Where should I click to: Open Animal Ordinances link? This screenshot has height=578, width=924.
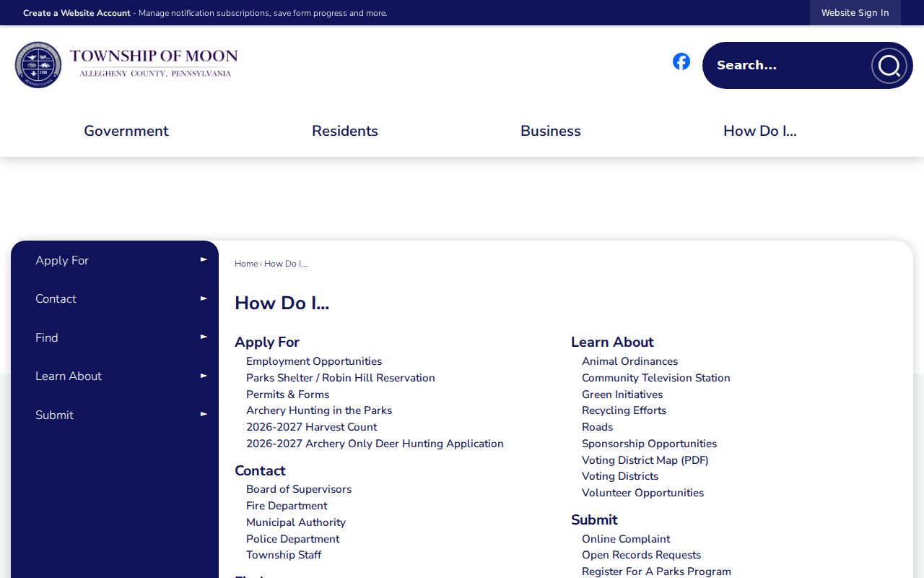[630, 361]
